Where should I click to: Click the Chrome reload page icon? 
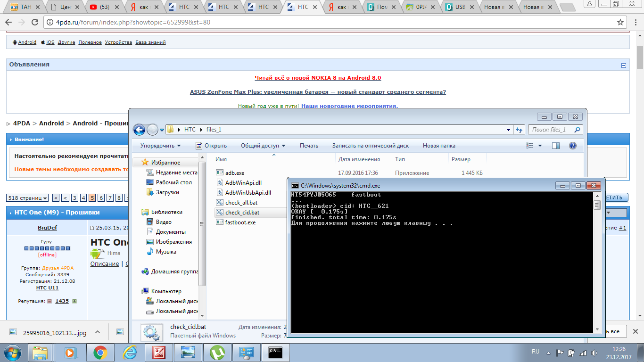click(x=34, y=22)
